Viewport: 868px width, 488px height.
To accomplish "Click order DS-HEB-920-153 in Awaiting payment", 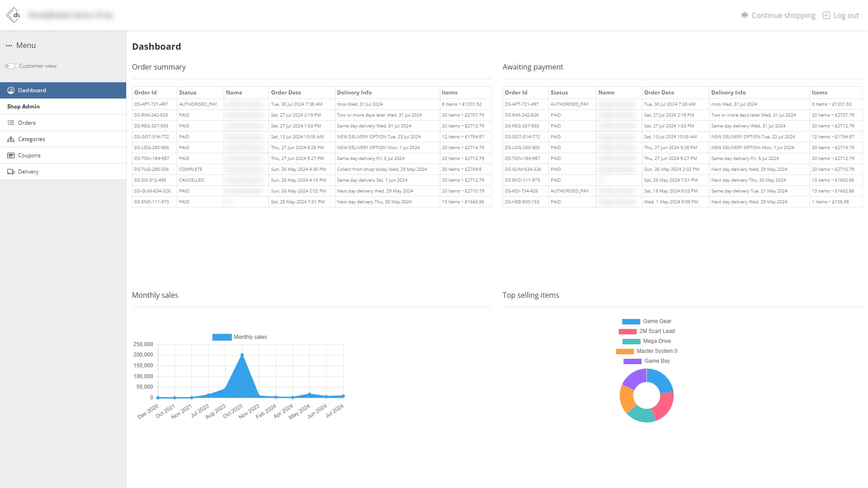I will point(522,202).
